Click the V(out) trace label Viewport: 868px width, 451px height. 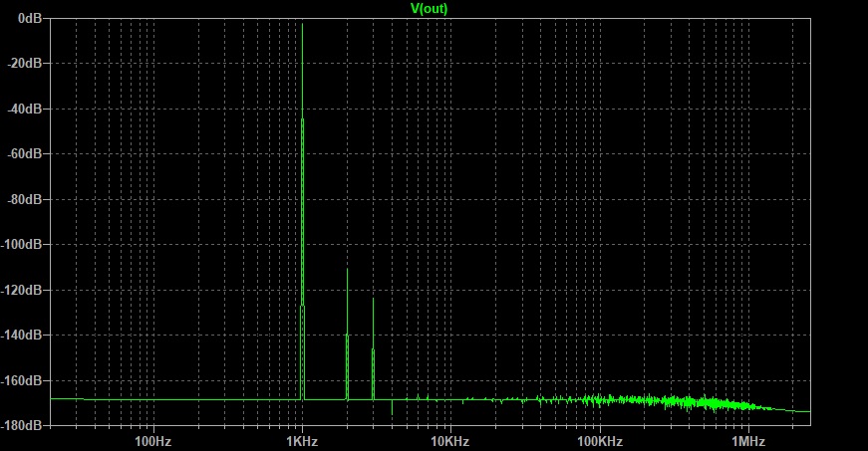[429, 8]
